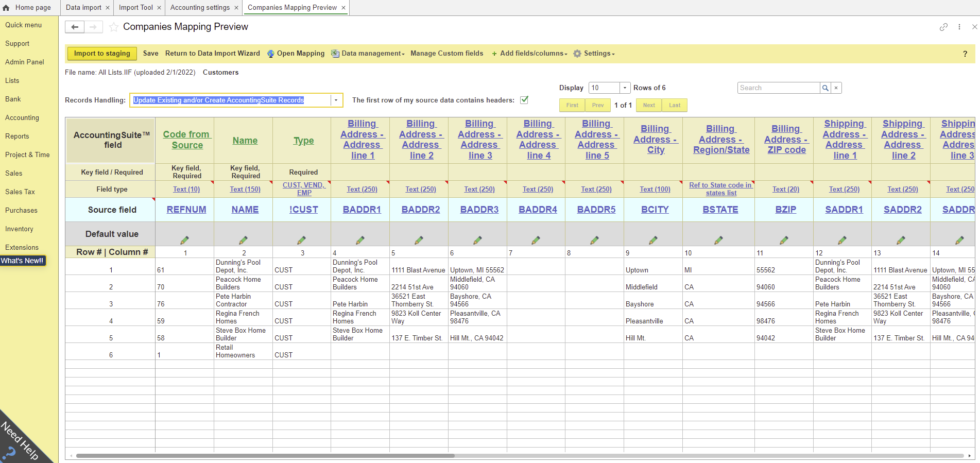Open the Display rows count dropdown

pyautogui.click(x=625, y=88)
